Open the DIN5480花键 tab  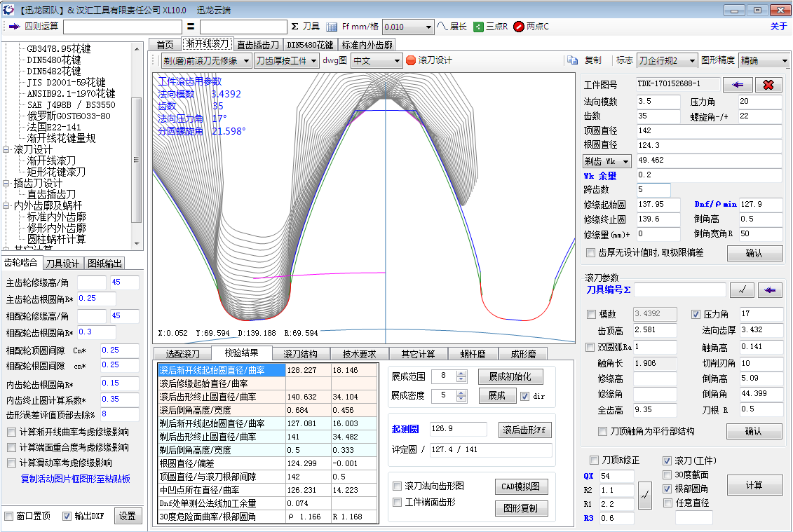310,45
